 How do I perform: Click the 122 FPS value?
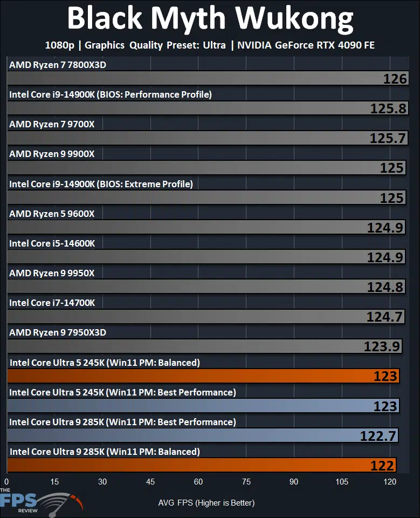click(x=382, y=466)
